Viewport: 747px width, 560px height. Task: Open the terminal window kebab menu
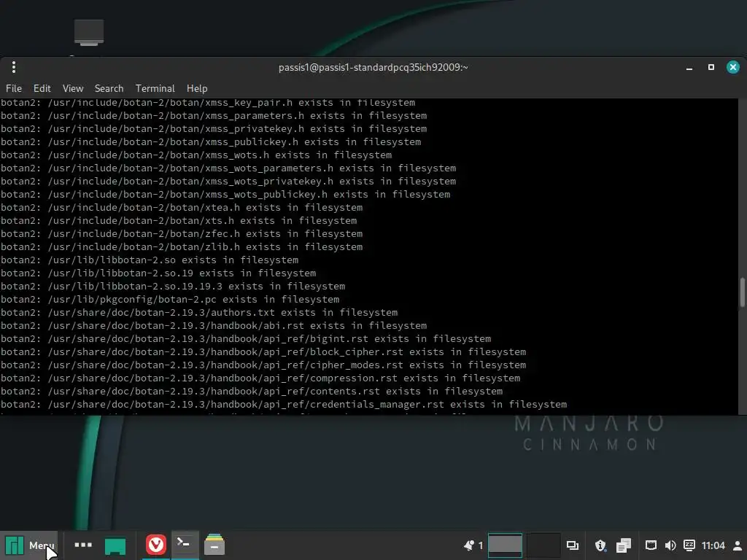pos(14,67)
